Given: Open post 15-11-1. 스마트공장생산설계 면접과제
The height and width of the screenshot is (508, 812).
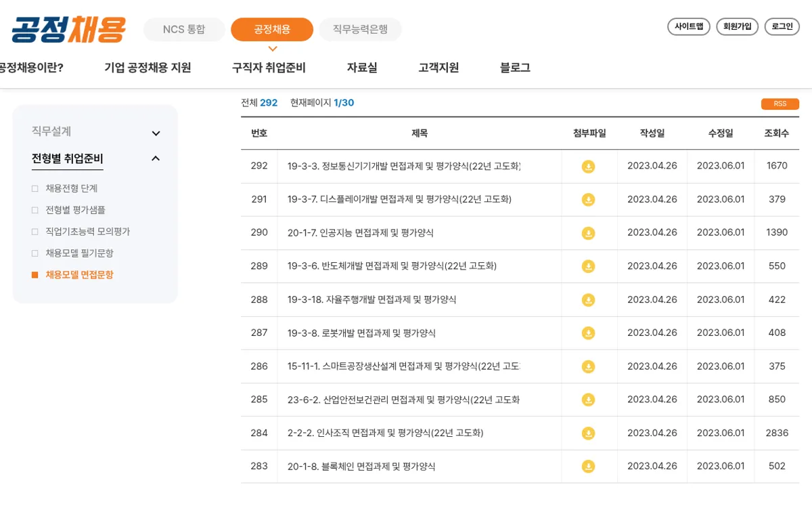Looking at the screenshot, I should click(x=404, y=366).
